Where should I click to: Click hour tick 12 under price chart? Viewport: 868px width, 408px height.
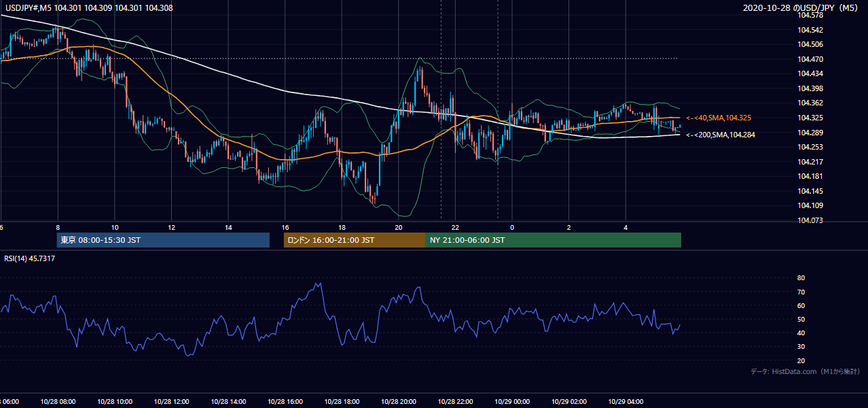[x=171, y=227]
